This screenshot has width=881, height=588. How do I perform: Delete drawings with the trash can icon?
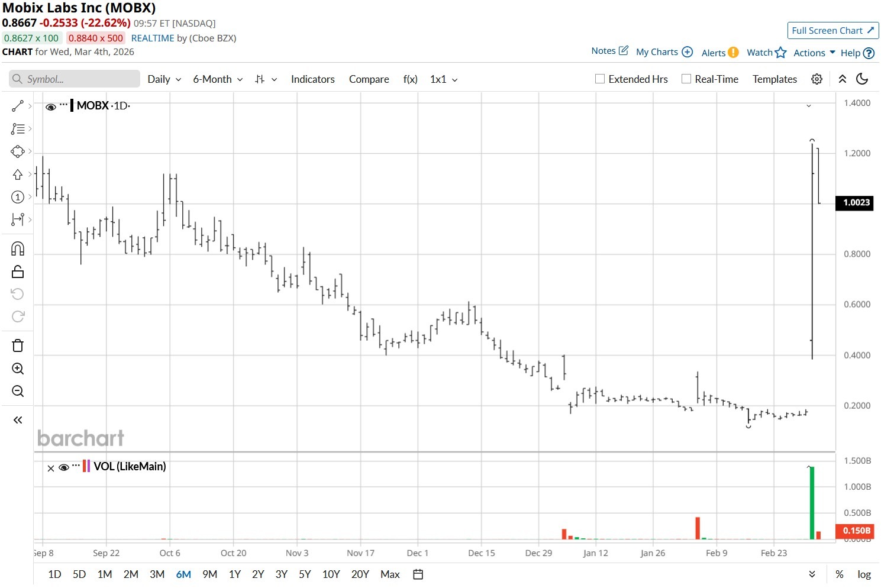click(18, 345)
